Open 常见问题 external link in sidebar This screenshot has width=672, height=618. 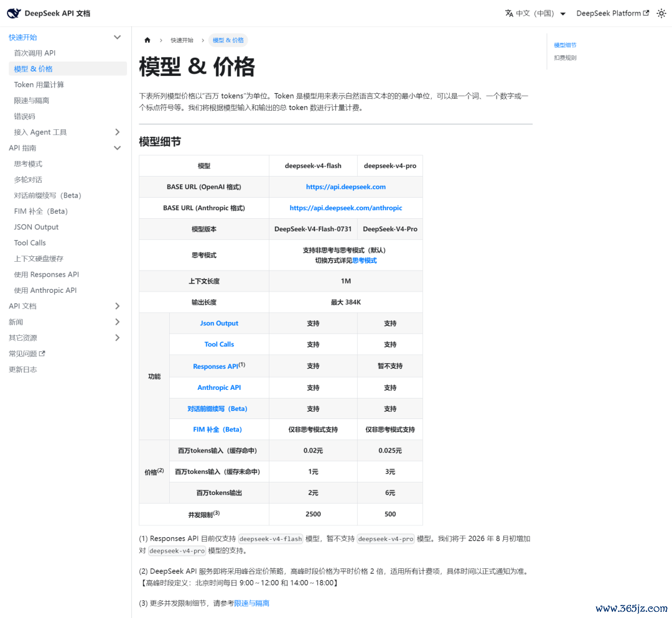point(27,353)
